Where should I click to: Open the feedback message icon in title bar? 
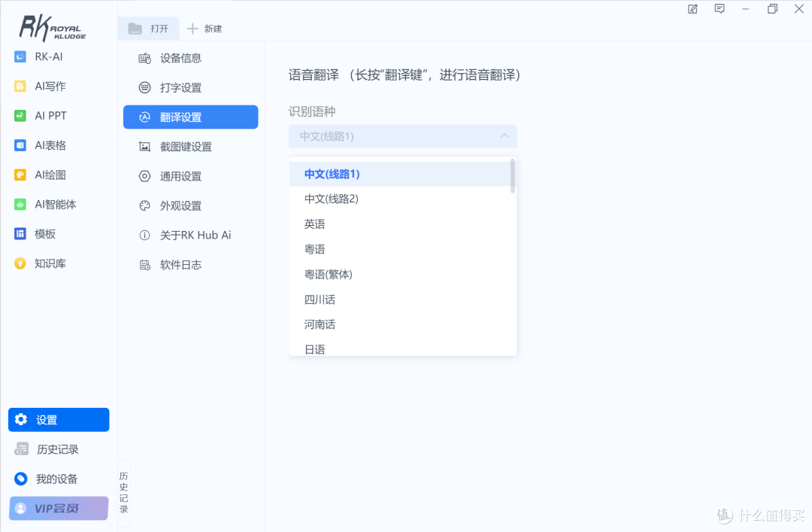click(720, 9)
